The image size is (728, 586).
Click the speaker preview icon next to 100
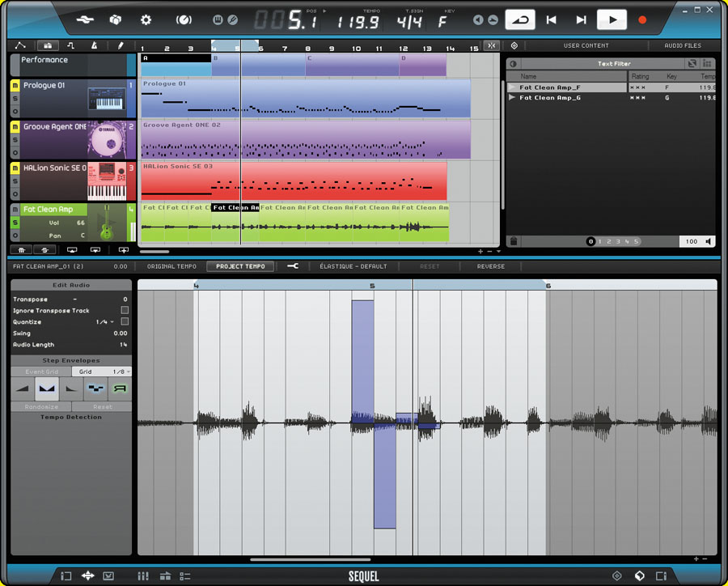709,241
